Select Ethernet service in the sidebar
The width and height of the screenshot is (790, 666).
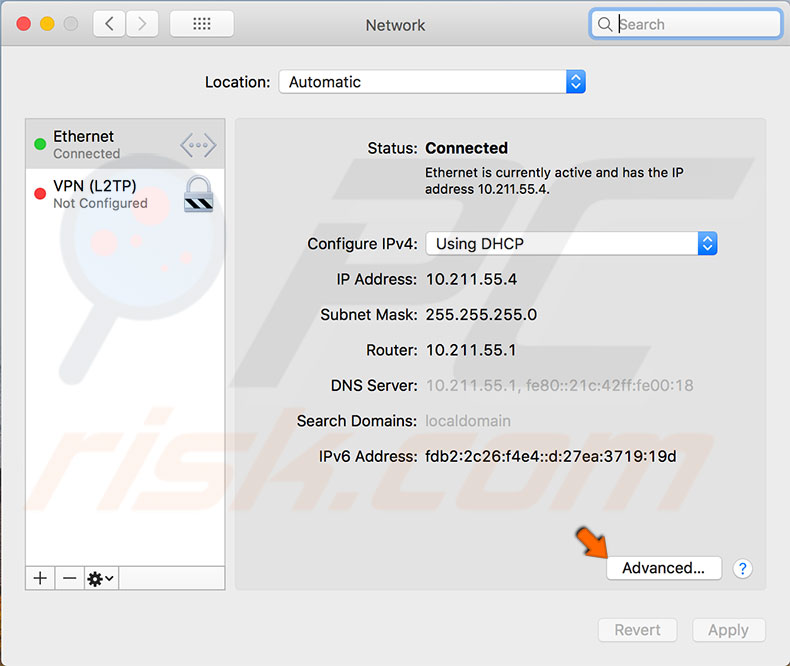(125, 144)
